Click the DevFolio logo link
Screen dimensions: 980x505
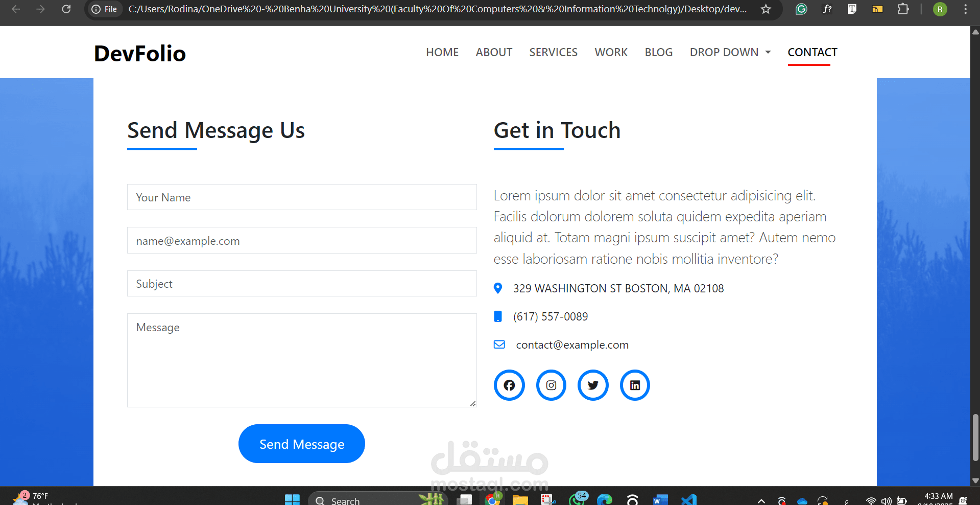tap(140, 53)
